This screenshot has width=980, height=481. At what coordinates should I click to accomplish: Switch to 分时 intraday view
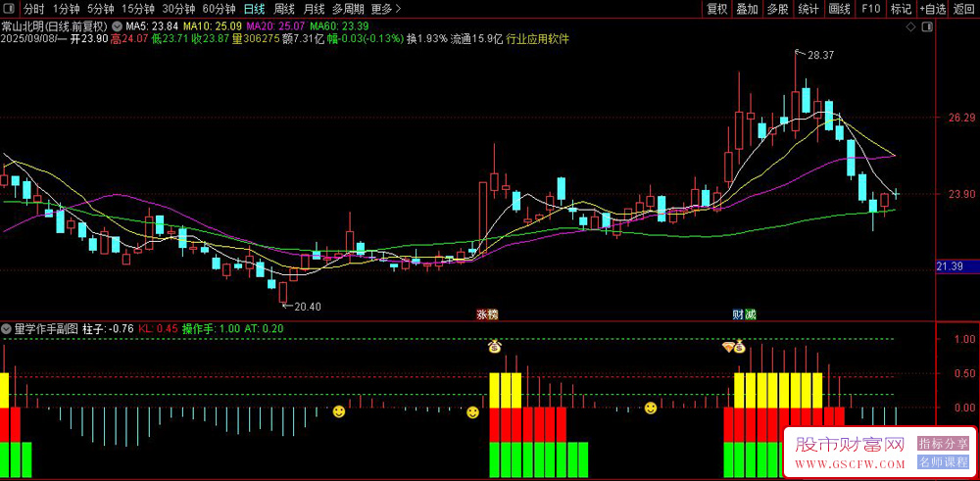pyautogui.click(x=34, y=9)
